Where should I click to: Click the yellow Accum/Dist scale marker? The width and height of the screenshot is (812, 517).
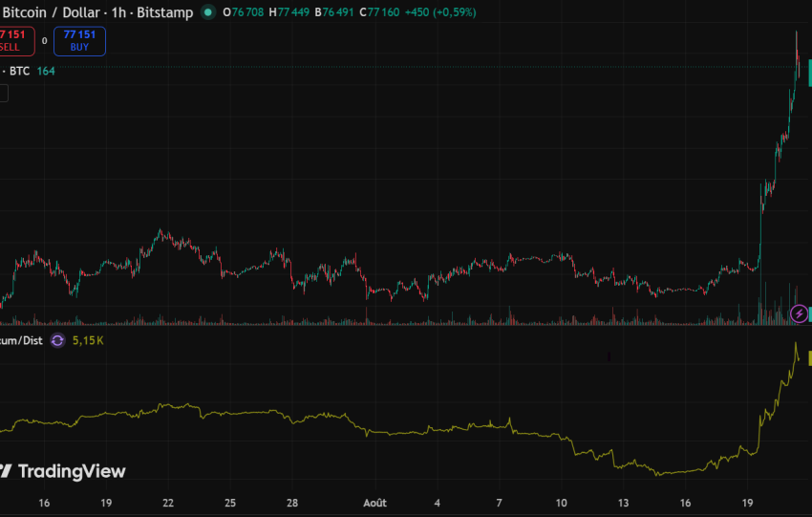(810, 358)
